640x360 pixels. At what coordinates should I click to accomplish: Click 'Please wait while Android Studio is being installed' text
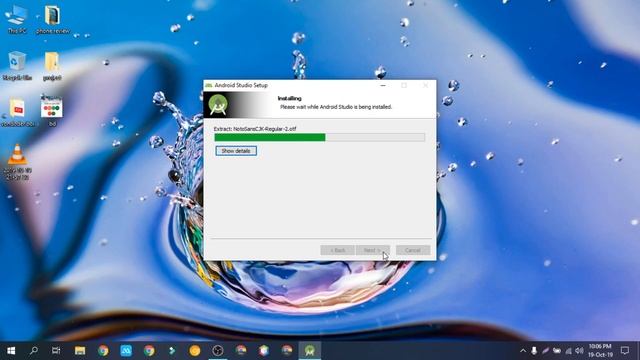[x=336, y=107]
